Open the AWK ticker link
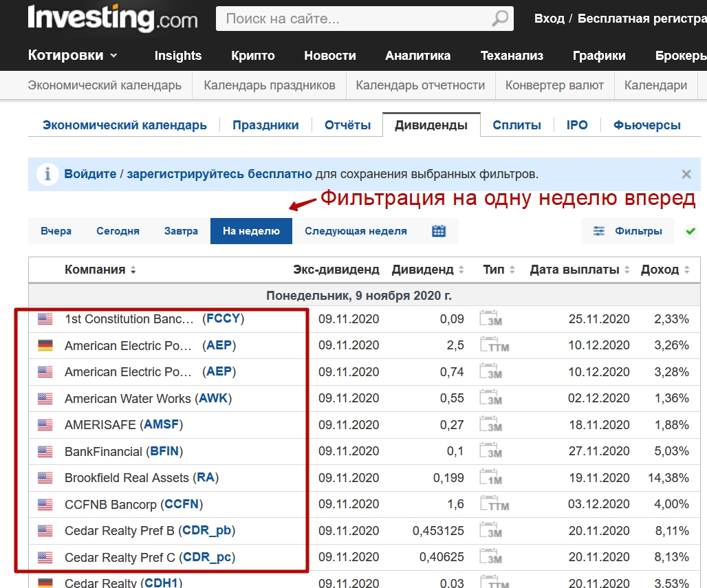 215,398
